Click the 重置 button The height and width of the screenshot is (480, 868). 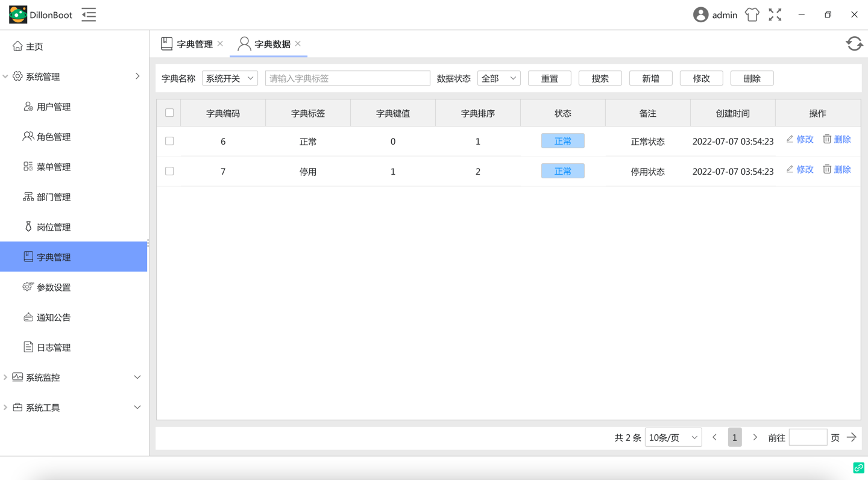[550, 78]
